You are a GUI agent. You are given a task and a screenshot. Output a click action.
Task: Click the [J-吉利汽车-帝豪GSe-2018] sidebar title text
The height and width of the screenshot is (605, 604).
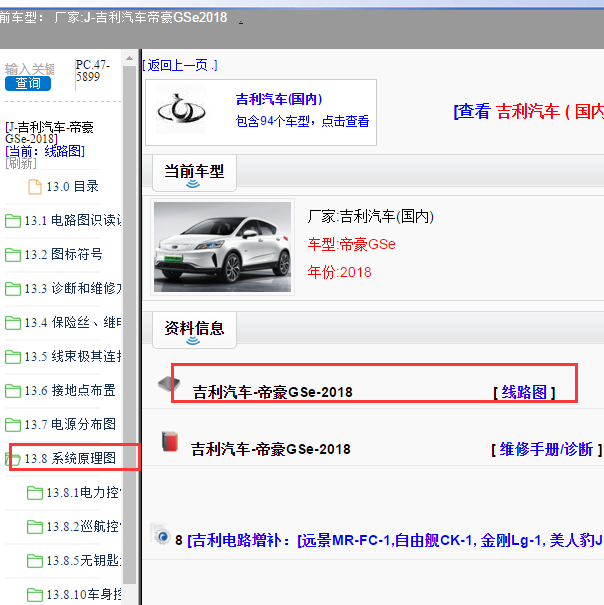pyautogui.click(x=49, y=133)
